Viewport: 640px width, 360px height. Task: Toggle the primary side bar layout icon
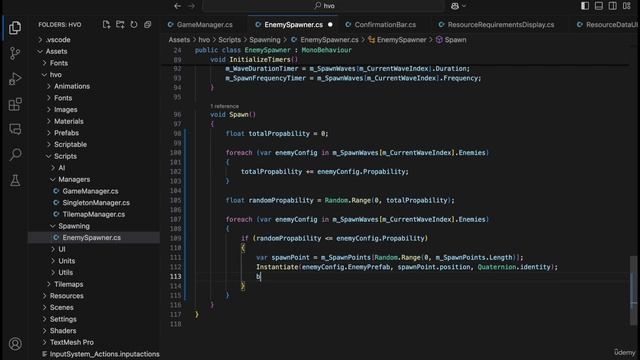pos(585,6)
